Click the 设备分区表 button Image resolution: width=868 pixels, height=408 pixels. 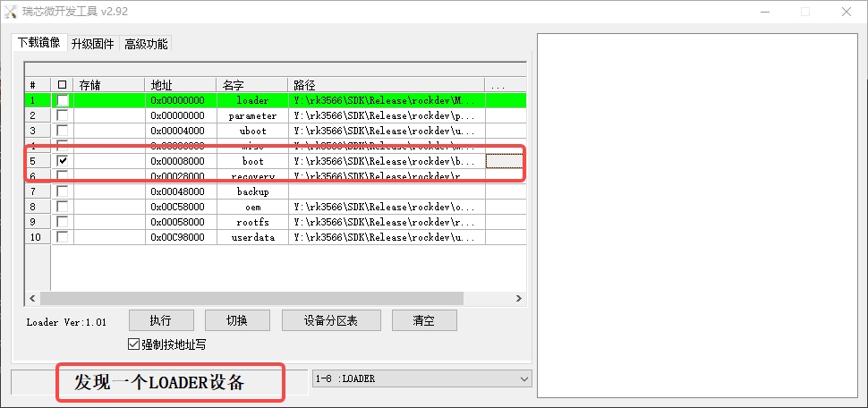click(x=331, y=320)
